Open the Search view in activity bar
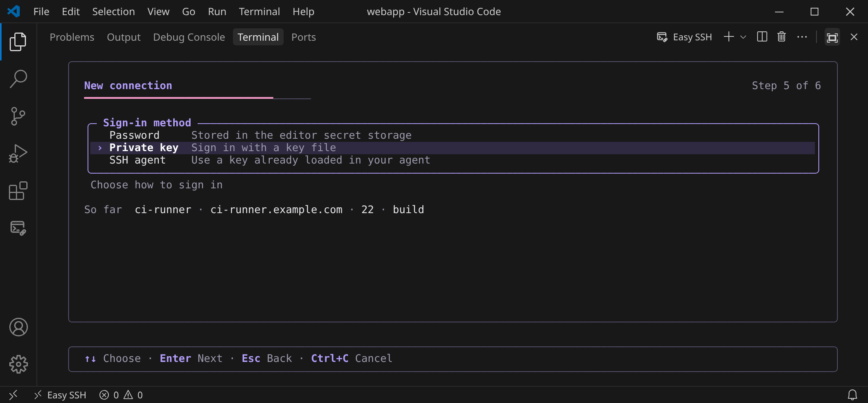The image size is (868, 403). 18,79
